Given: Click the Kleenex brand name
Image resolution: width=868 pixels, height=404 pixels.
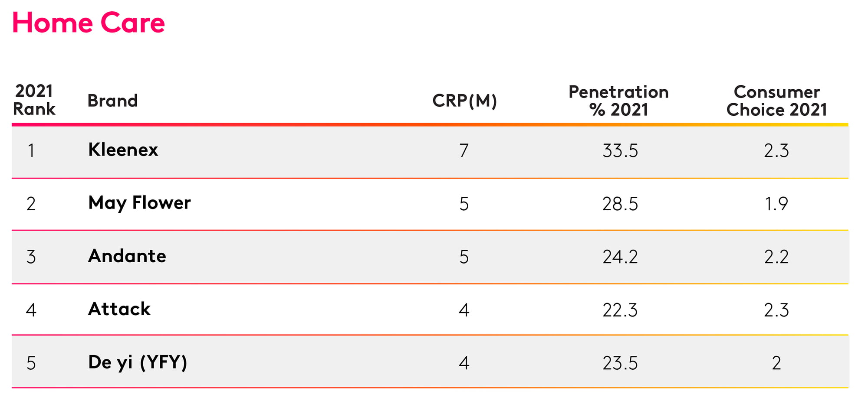Looking at the screenshot, I should point(123,150).
